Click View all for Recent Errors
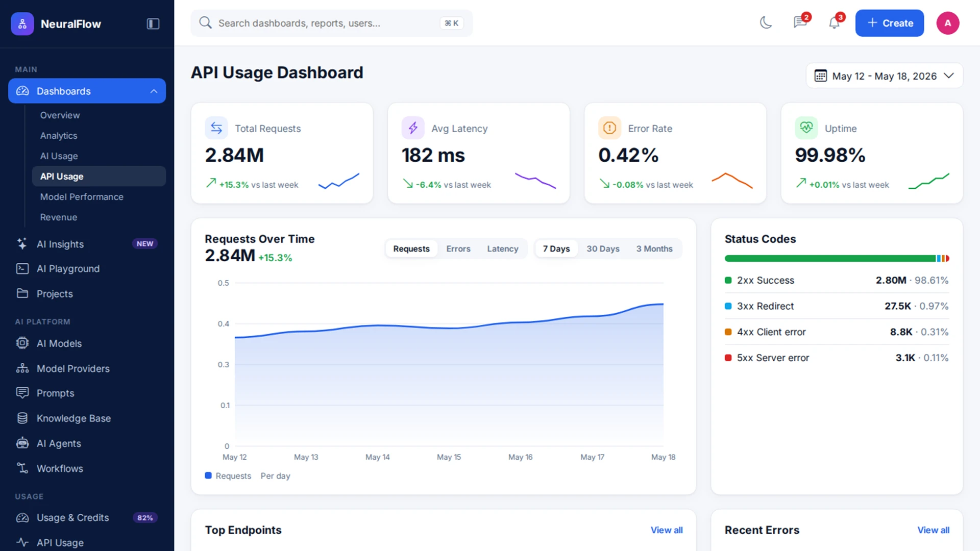Screen dimensions: 980x551 click(934, 530)
